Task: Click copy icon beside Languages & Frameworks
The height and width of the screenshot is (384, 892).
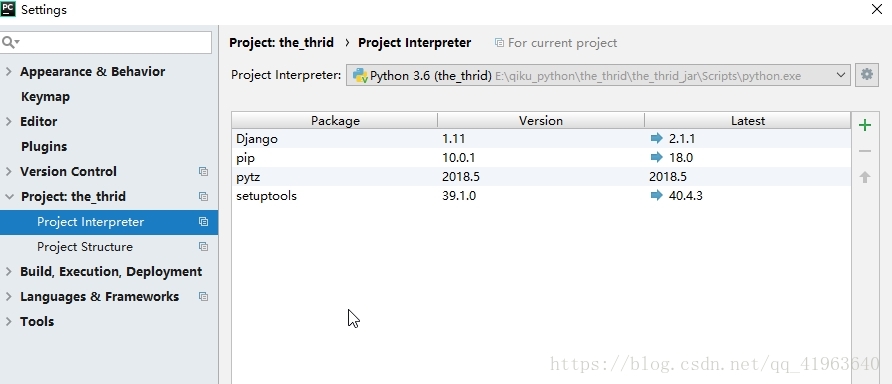Action: [203, 297]
